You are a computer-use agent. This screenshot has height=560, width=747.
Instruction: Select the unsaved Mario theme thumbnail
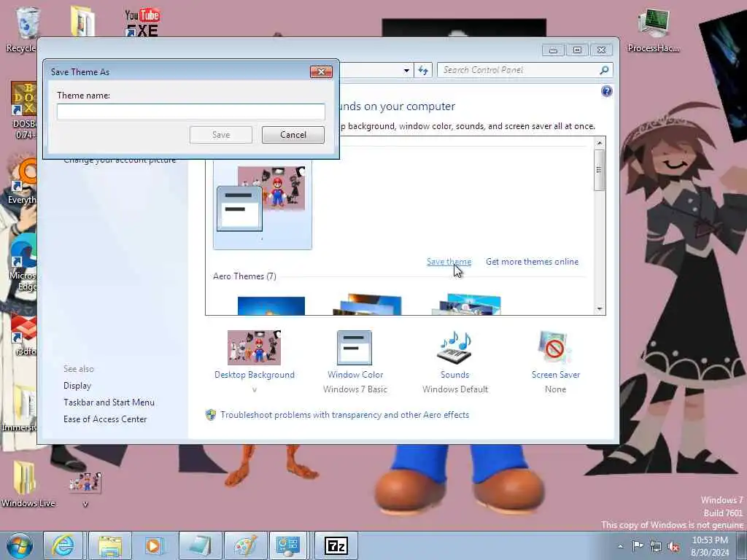pyautogui.click(x=263, y=205)
